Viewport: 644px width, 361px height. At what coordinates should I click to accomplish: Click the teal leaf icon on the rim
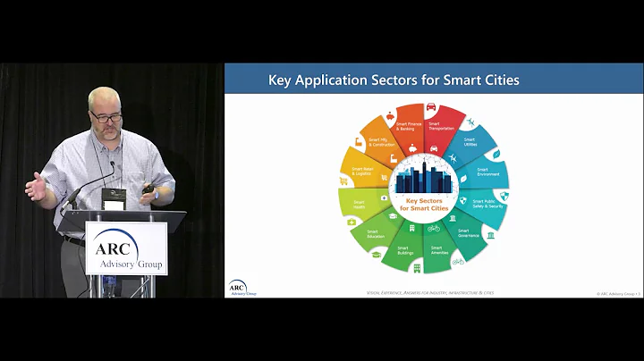[496, 155]
